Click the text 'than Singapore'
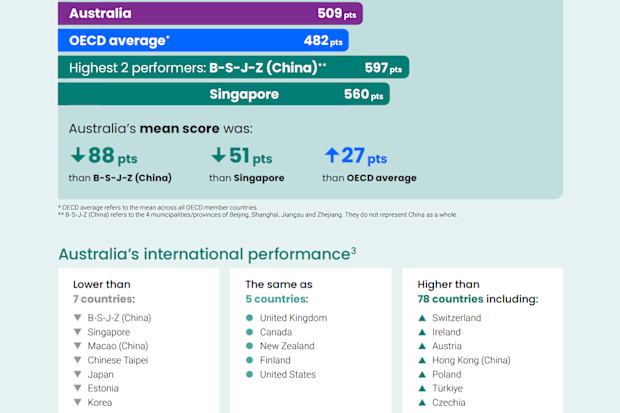This screenshot has width=620, height=413. 247,178
